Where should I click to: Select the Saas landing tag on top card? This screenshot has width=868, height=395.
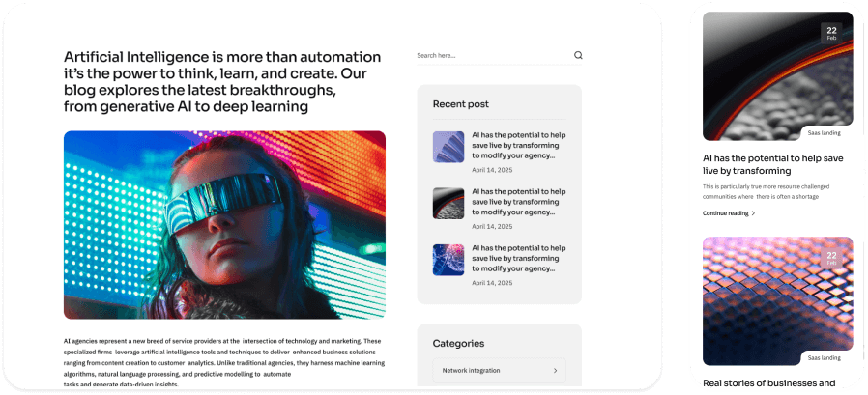pos(825,133)
